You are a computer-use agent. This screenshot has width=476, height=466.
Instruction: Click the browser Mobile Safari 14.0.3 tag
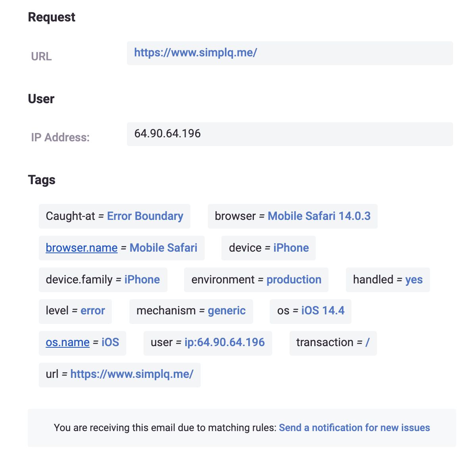[292, 216]
